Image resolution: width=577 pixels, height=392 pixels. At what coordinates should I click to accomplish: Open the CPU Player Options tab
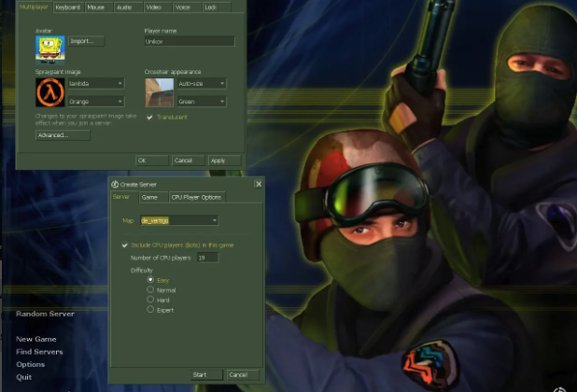click(x=196, y=197)
